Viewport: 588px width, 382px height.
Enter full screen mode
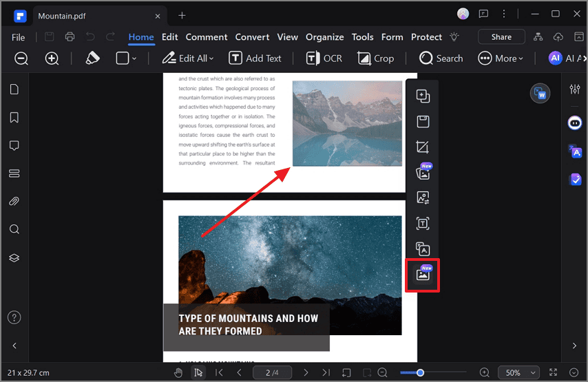pyautogui.click(x=553, y=372)
